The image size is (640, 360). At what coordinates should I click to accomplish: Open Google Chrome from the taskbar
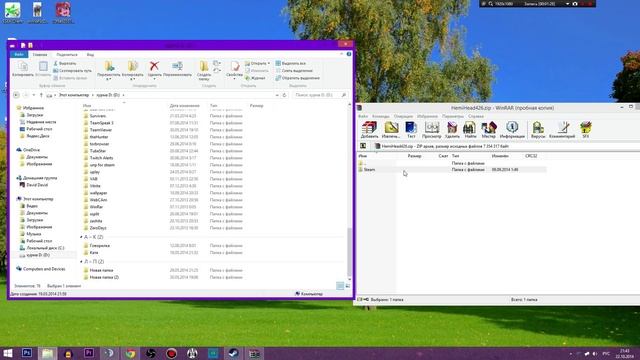(x=130, y=353)
